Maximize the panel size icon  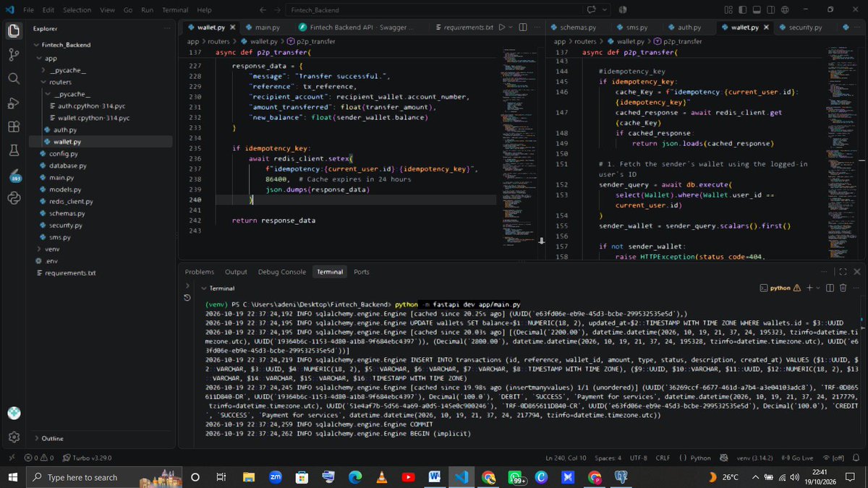843,272
